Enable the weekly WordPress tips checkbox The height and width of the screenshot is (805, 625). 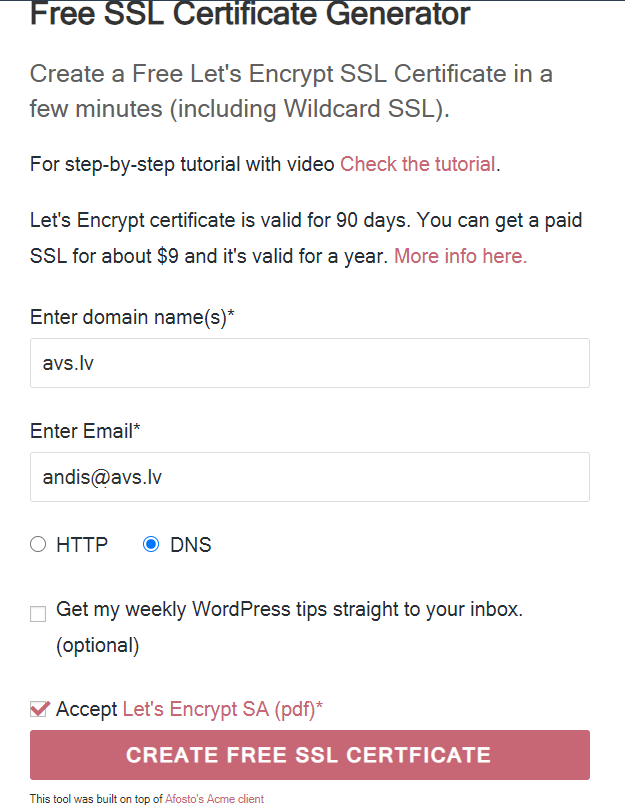pos(38,614)
